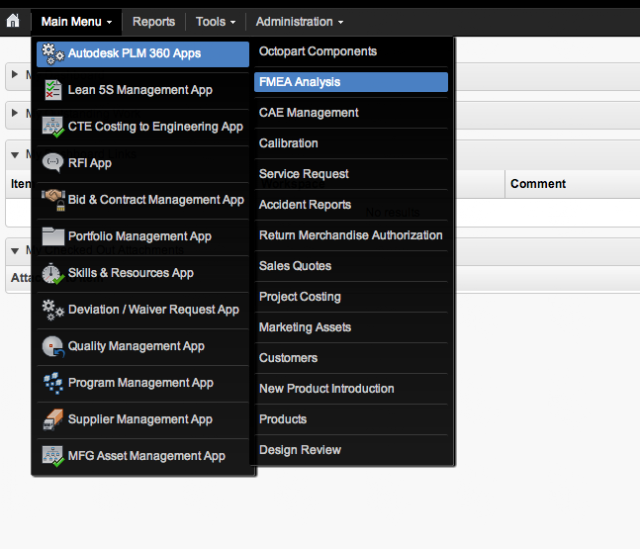The height and width of the screenshot is (549, 640).
Task: Open FMEA Analysis workspace
Action: tap(351, 82)
